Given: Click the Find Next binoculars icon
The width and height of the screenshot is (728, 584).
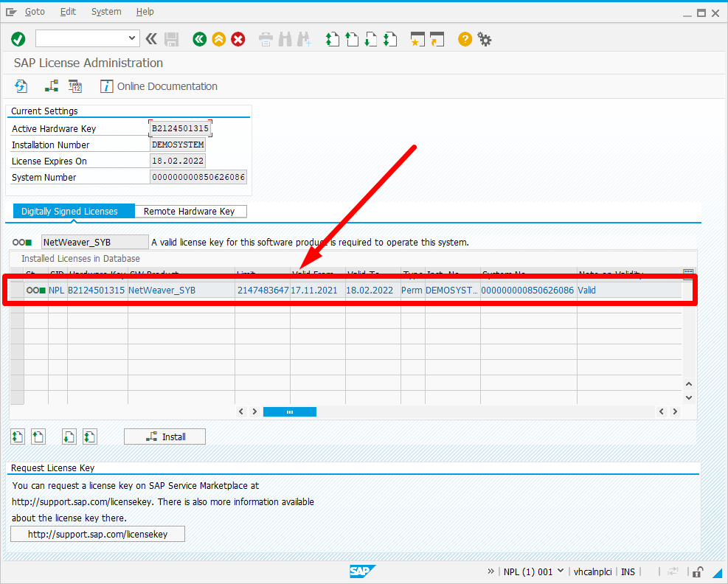Looking at the screenshot, I should (x=304, y=40).
